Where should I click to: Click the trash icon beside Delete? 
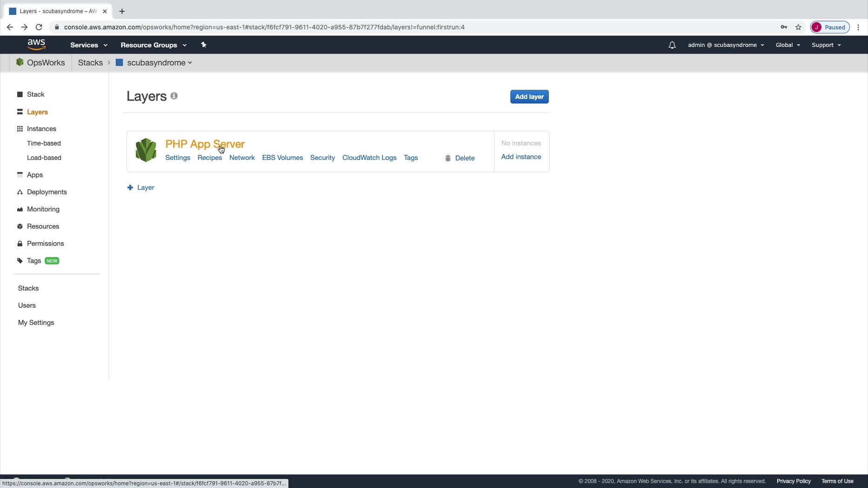448,158
